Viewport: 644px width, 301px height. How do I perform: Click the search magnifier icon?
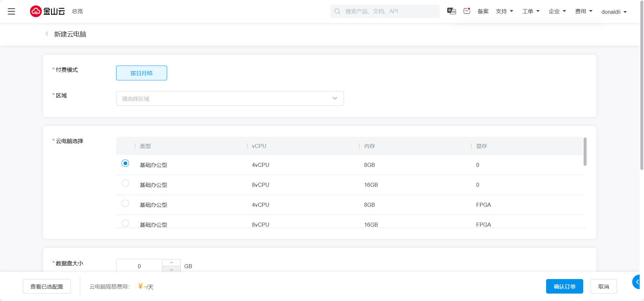337,11
